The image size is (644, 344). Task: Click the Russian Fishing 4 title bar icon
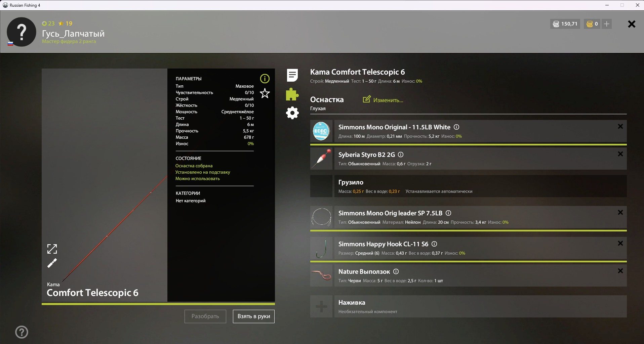(5, 5)
